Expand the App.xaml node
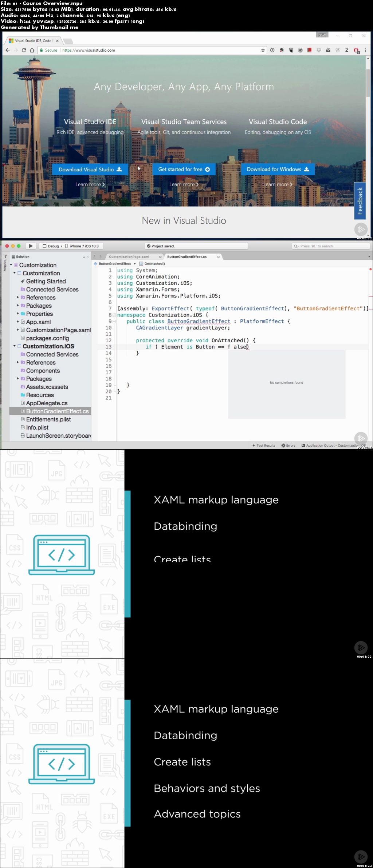 (x=18, y=322)
